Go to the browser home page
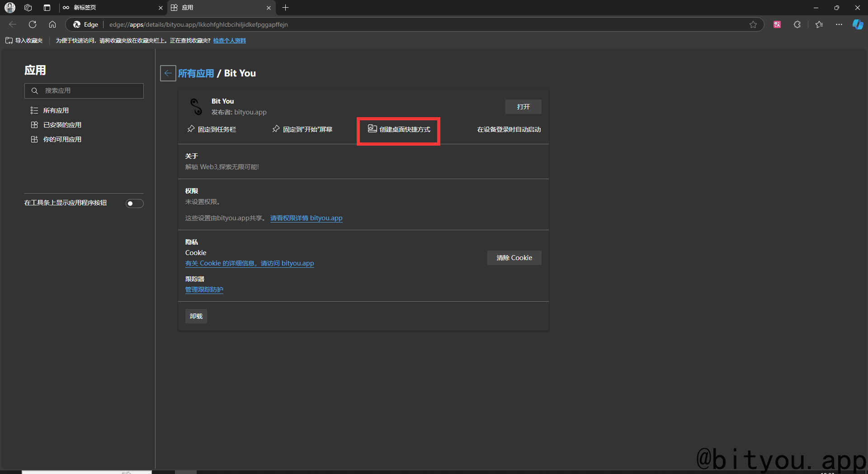868x474 pixels. [52, 24]
